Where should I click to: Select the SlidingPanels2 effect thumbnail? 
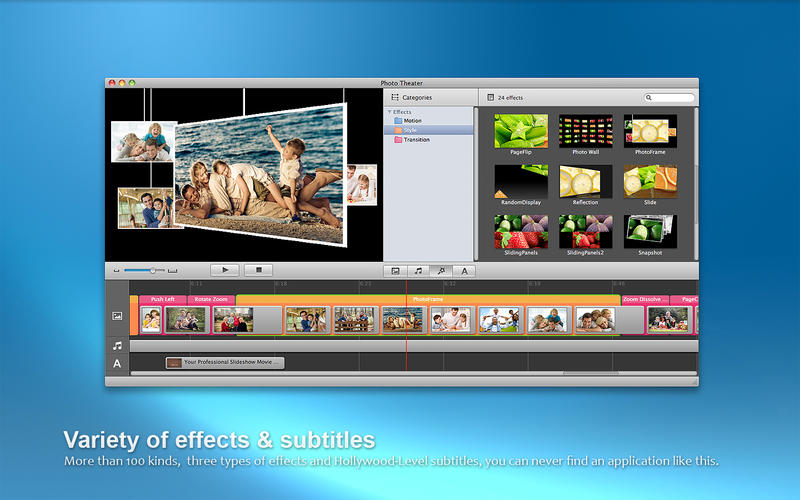tap(586, 232)
